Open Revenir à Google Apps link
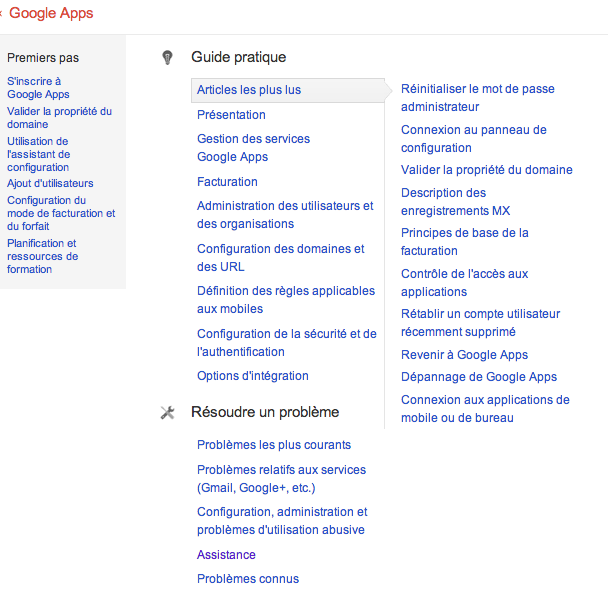The width and height of the screenshot is (608, 593). coord(464,355)
